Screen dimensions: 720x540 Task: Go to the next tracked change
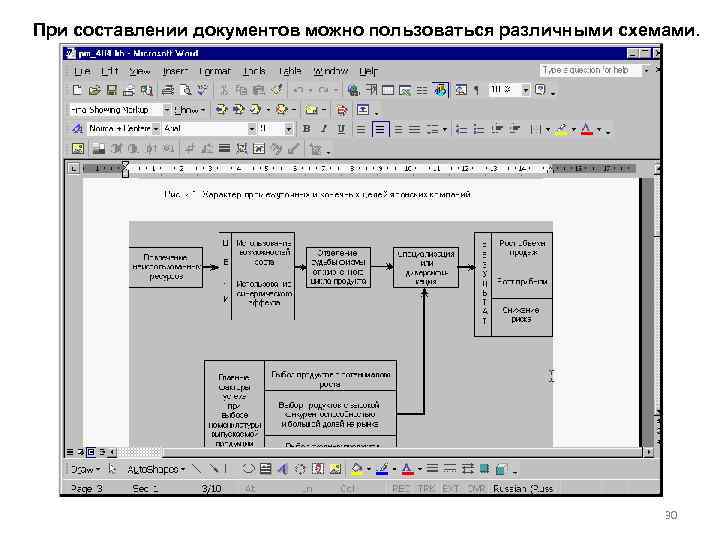pyautogui.click(x=238, y=110)
